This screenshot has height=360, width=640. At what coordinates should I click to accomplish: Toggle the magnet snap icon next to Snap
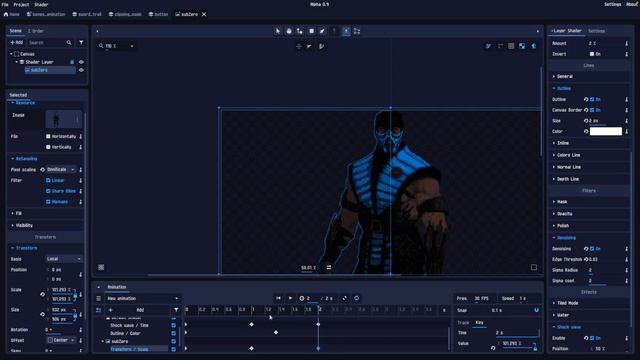coord(536,310)
